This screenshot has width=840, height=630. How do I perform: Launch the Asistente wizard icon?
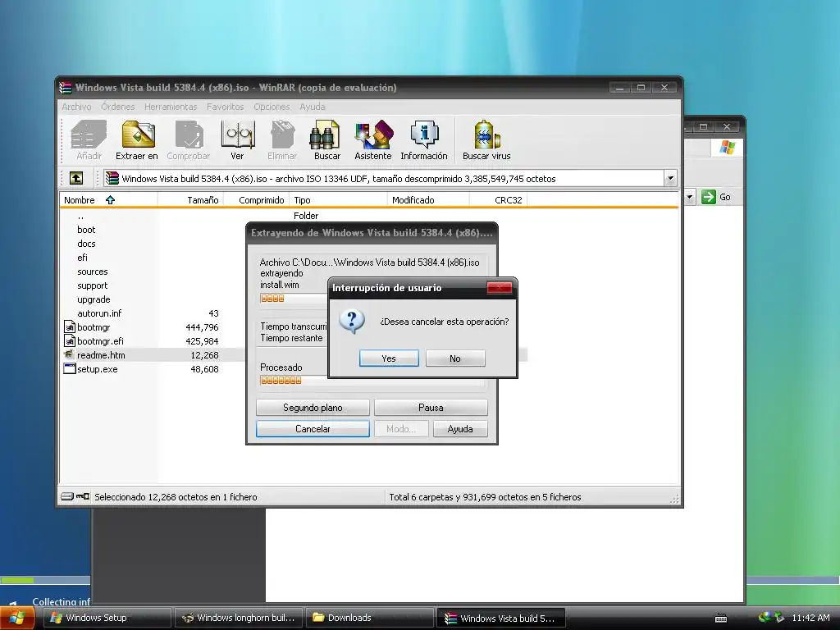coord(373,134)
